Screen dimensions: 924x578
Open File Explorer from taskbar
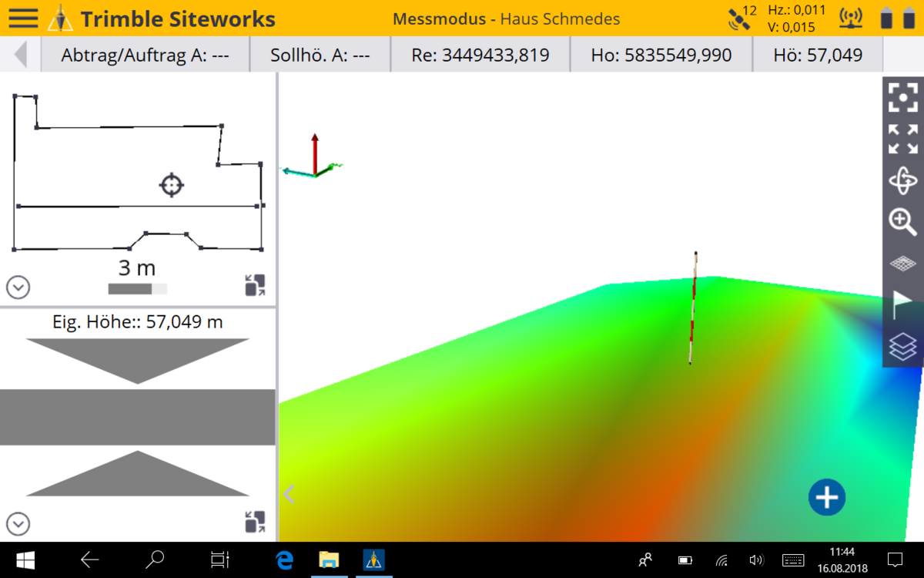click(329, 560)
